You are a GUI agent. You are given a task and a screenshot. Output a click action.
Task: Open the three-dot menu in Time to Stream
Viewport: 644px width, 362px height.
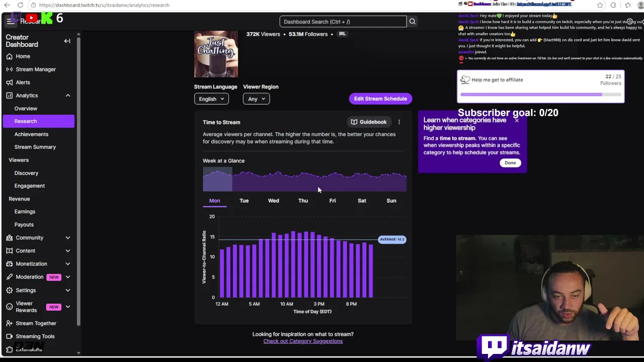pyautogui.click(x=399, y=122)
